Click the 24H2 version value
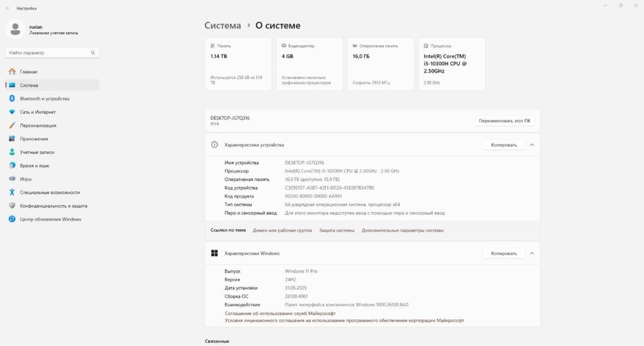This screenshot has width=644, height=346. point(290,280)
